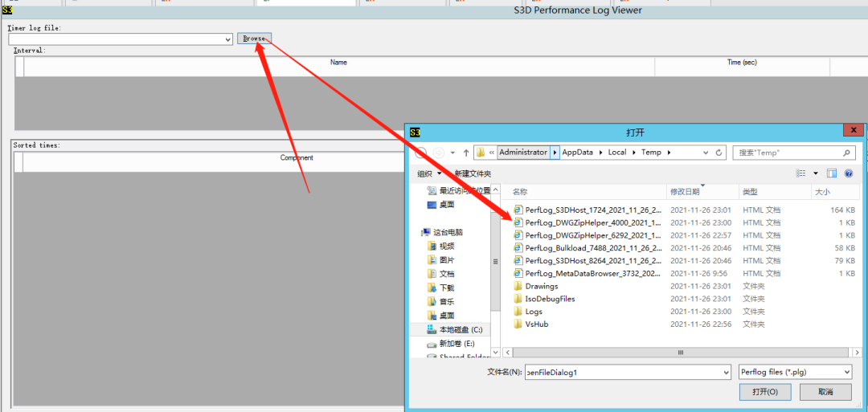
Task: Open the 文件名 combo dropdown arrow
Action: click(727, 373)
